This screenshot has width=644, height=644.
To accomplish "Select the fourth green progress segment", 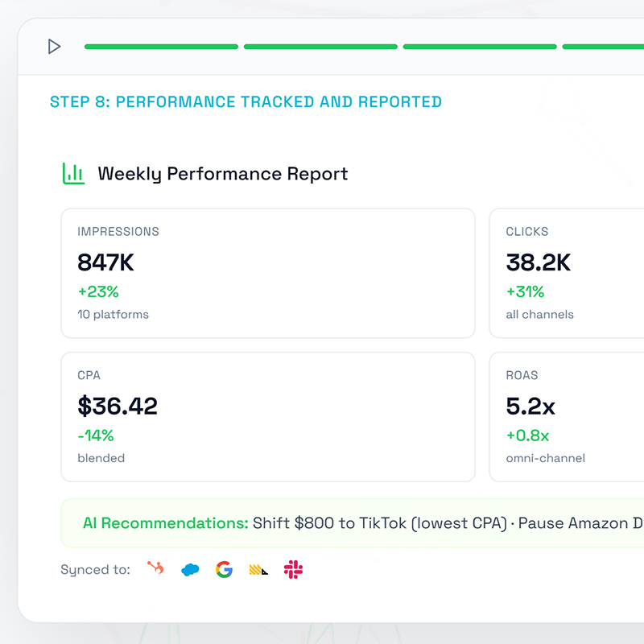I will 603,47.
